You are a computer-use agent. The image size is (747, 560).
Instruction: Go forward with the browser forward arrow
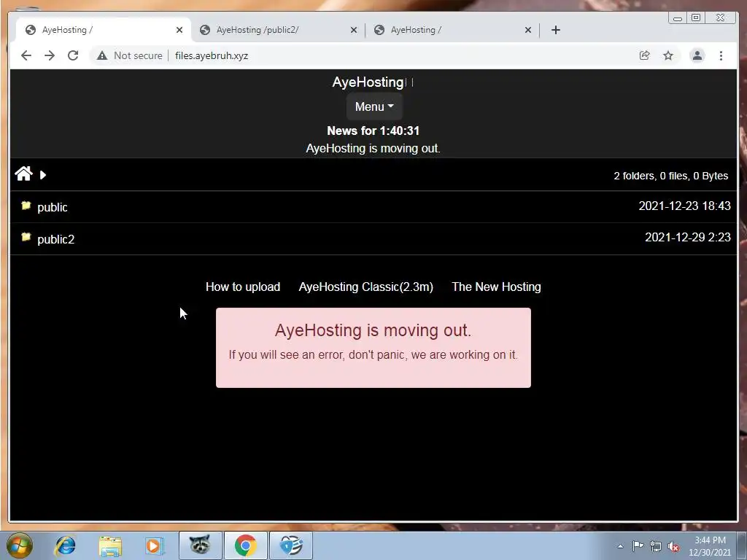coord(50,55)
